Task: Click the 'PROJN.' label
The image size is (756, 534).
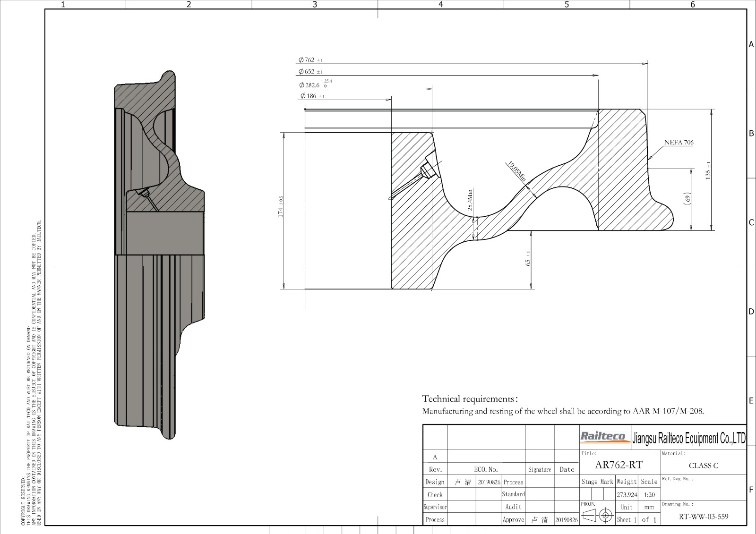Action: pos(588,504)
